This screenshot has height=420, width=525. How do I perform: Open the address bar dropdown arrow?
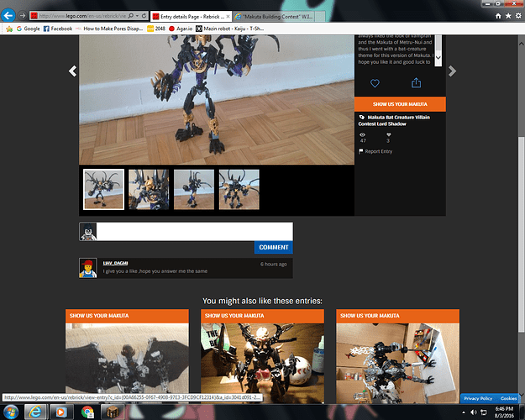tap(137, 16)
